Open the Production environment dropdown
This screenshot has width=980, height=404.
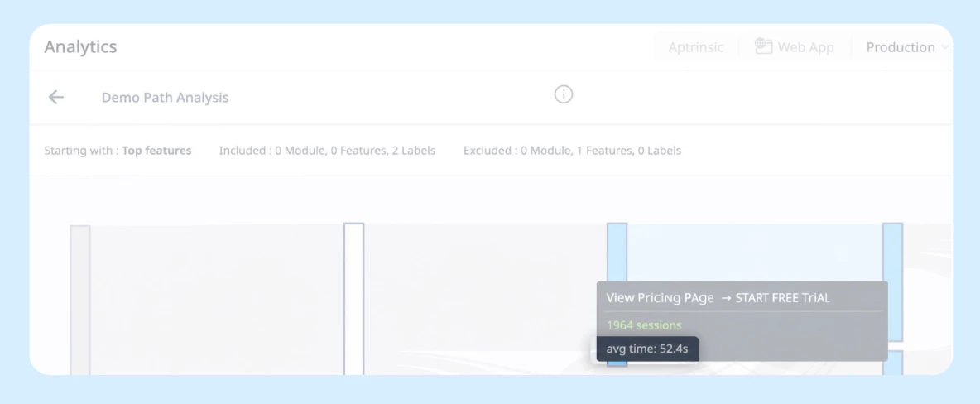(907, 47)
